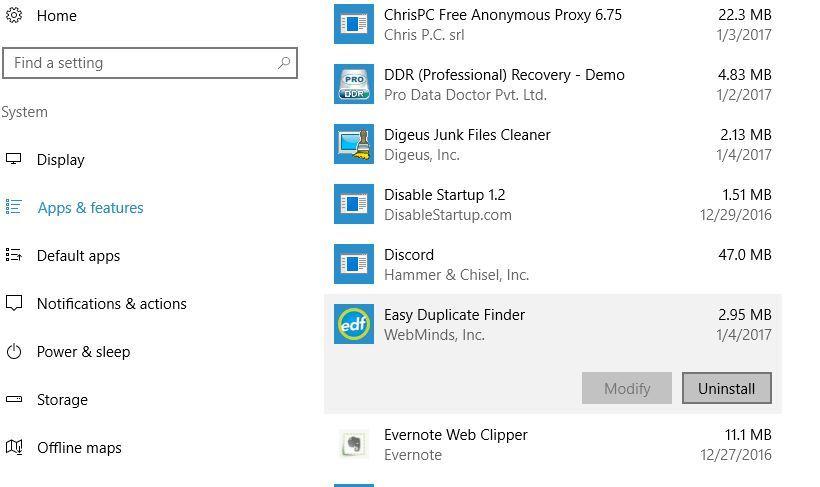Open Notifications & actions settings
Screen dimensions: 820x487
[x=112, y=304]
